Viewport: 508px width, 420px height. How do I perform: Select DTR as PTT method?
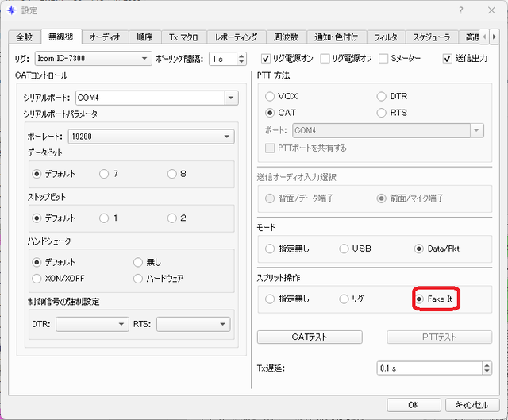click(382, 97)
